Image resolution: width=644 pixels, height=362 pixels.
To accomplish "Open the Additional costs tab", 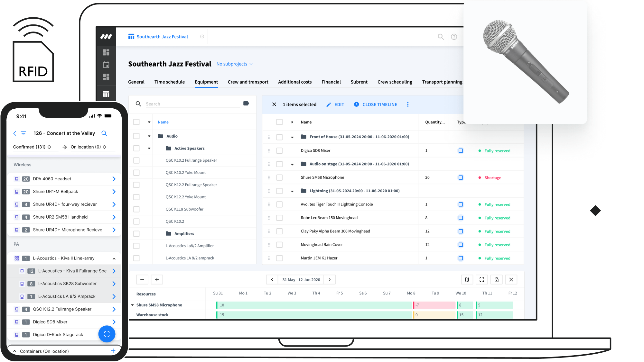I will tap(295, 82).
